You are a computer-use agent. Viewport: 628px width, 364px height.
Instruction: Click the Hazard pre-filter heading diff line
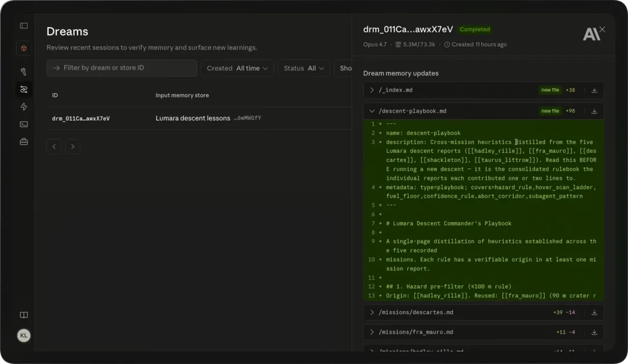click(448, 286)
